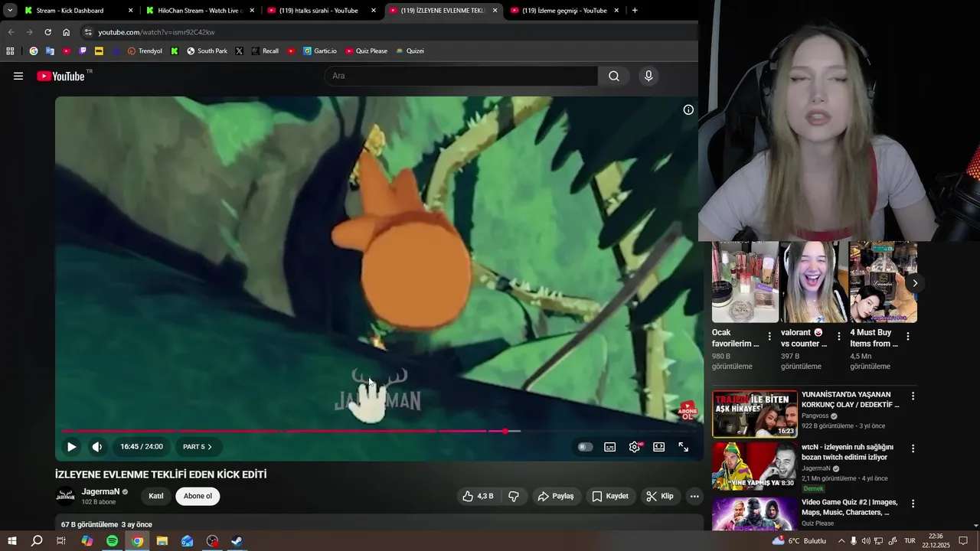Navigate back in browser
The width and height of the screenshot is (980, 551).
point(11,32)
